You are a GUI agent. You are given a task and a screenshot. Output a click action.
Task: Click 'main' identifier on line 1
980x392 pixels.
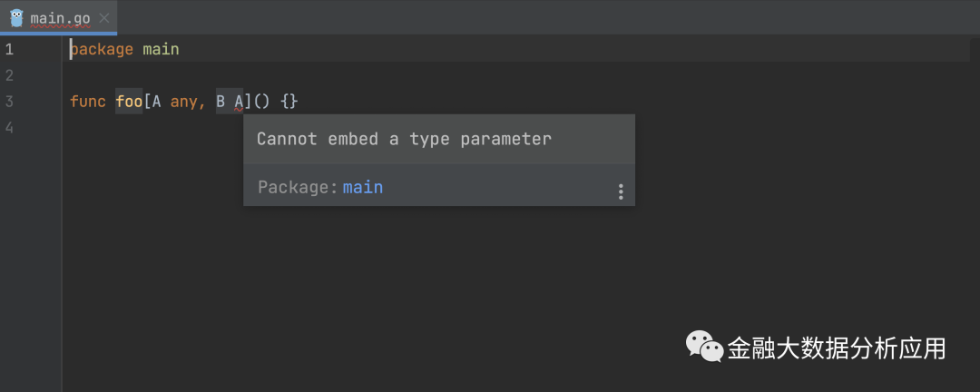(x=161, y=49)
